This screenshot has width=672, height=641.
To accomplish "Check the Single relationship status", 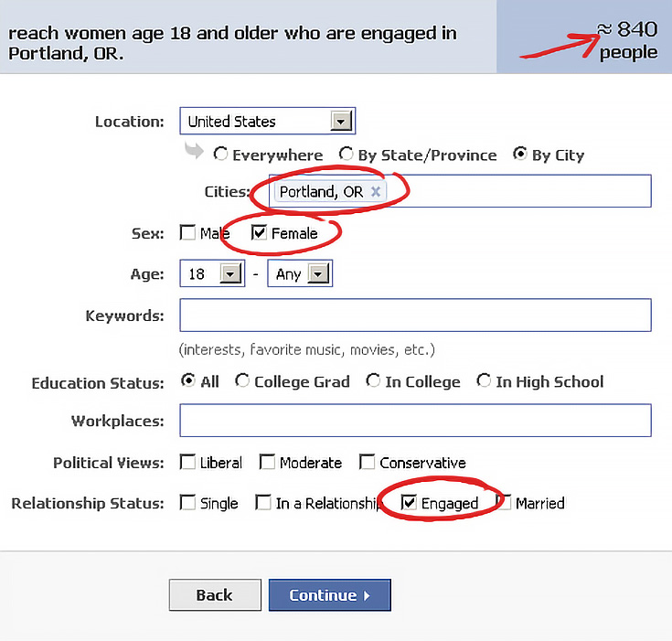I will pyautogui.click(x=187, y=503).
